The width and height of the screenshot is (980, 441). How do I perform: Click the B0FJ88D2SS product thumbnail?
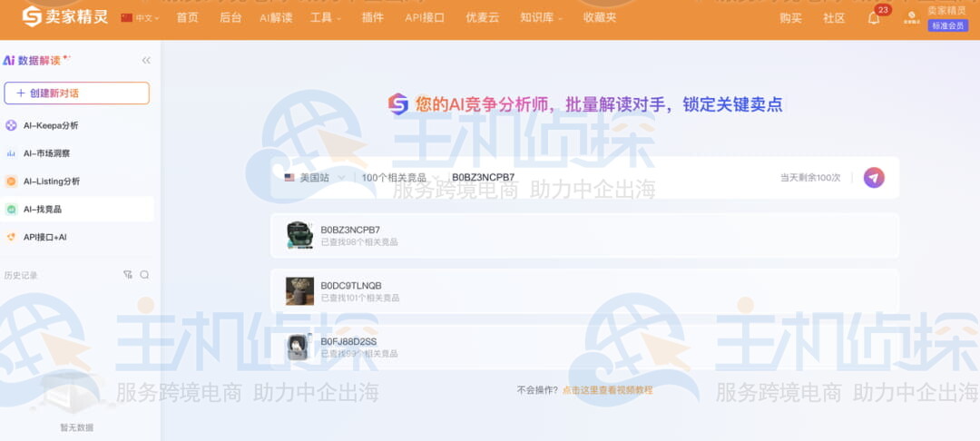point(300,348)
